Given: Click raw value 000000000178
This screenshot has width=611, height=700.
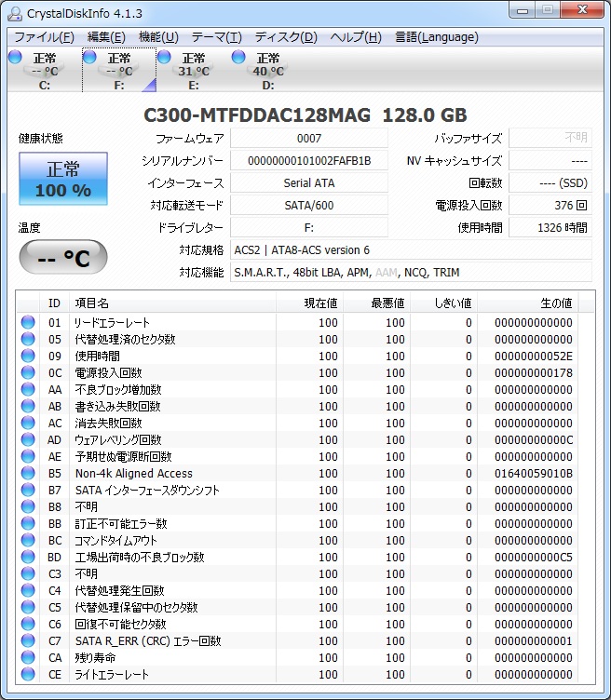Looking at the screenshot, I should click(x=534, y=372).
